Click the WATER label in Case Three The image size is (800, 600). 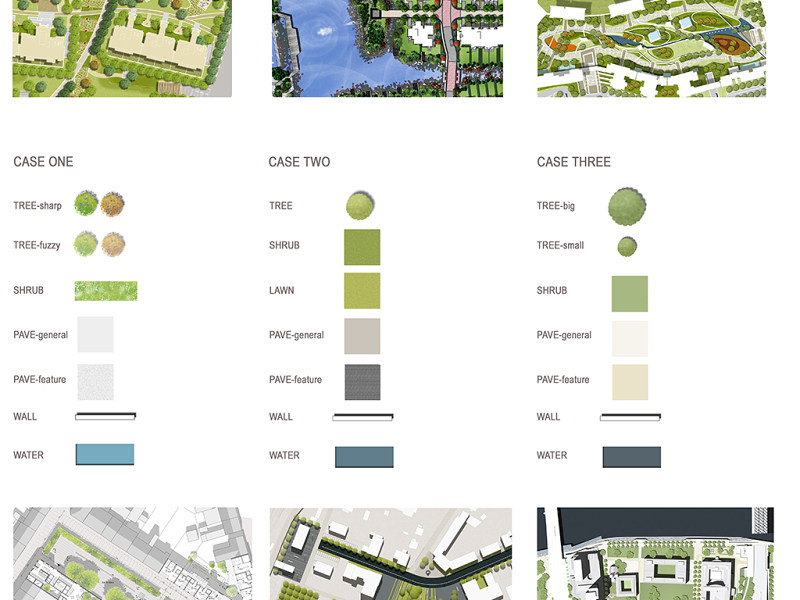(552, 455)
